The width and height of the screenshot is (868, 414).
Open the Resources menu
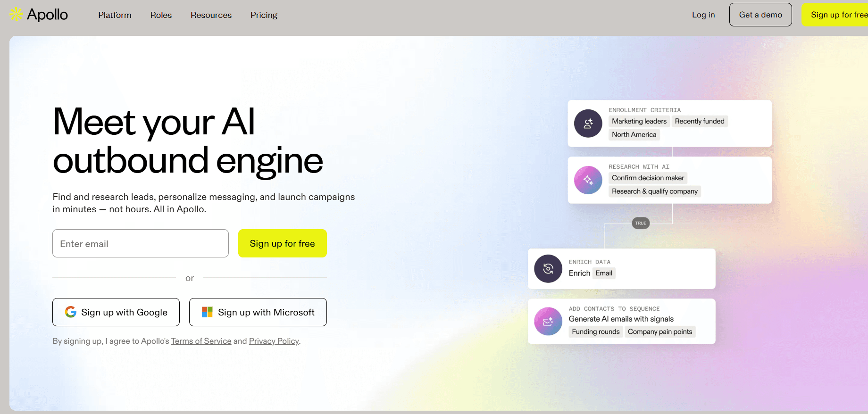point(211,15)
